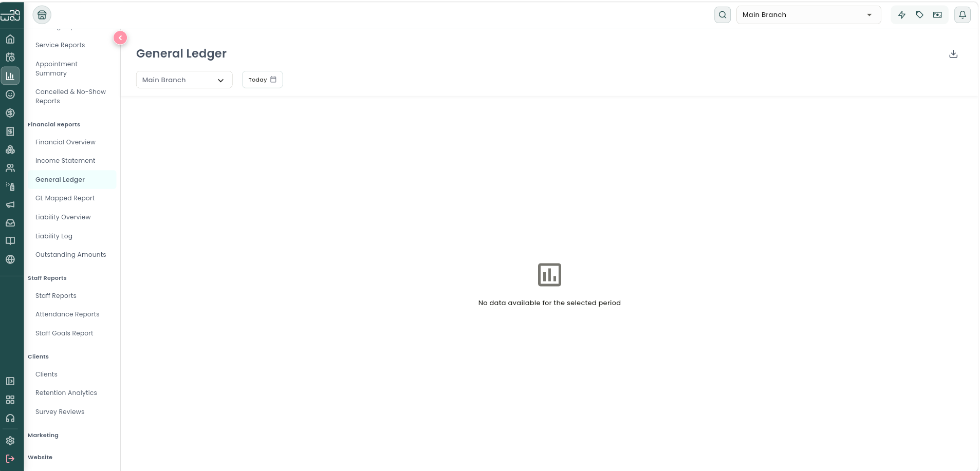The height and width of the screenshot is (471, 980).
Task: Go to Liability Overview report
Action: (x=63, y=217)
